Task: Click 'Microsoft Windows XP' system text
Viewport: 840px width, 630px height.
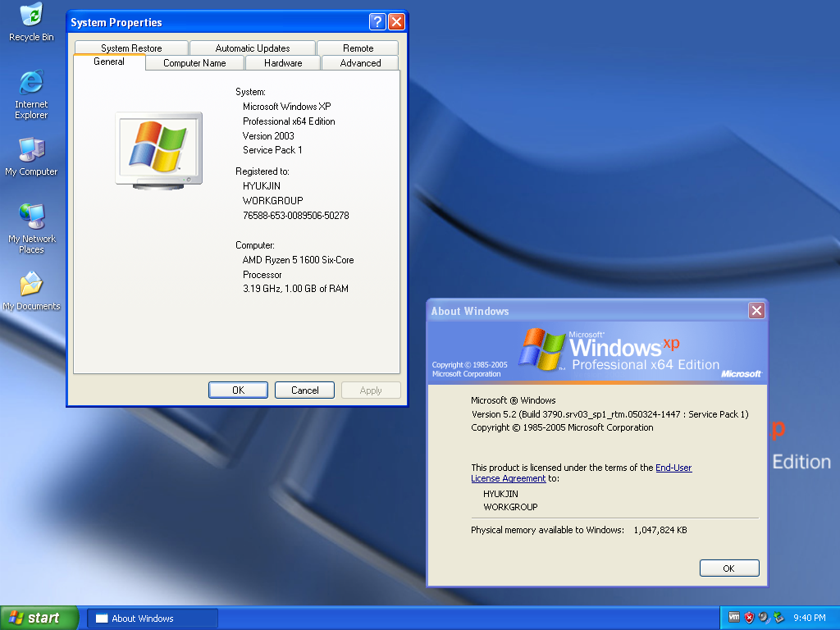Action: pos(286,106)
